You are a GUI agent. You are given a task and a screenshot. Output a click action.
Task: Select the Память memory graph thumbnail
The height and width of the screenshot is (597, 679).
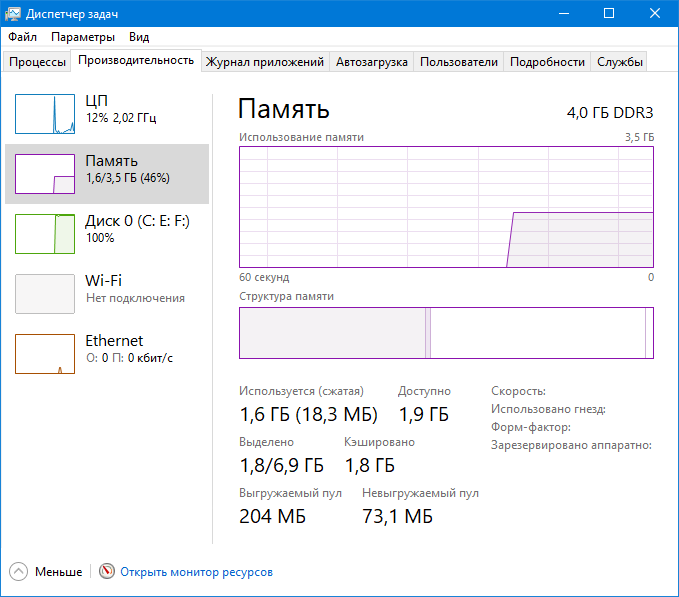tap(45, 174)
